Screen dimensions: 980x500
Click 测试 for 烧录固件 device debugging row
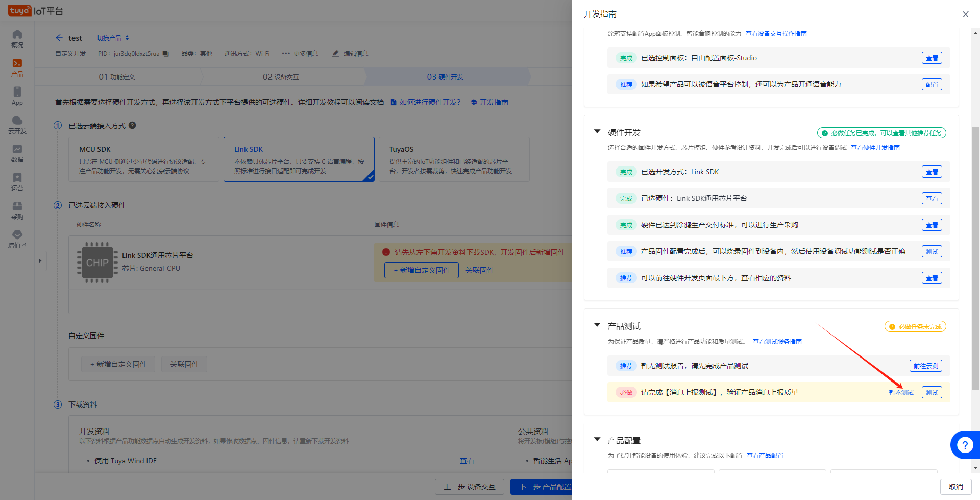[x=932, y=251]
